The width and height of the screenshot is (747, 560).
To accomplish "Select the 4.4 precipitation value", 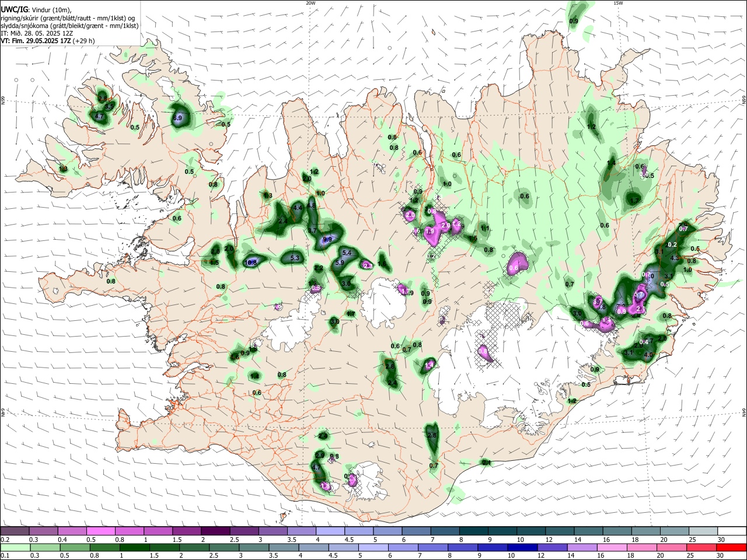I will click(298, 207).
